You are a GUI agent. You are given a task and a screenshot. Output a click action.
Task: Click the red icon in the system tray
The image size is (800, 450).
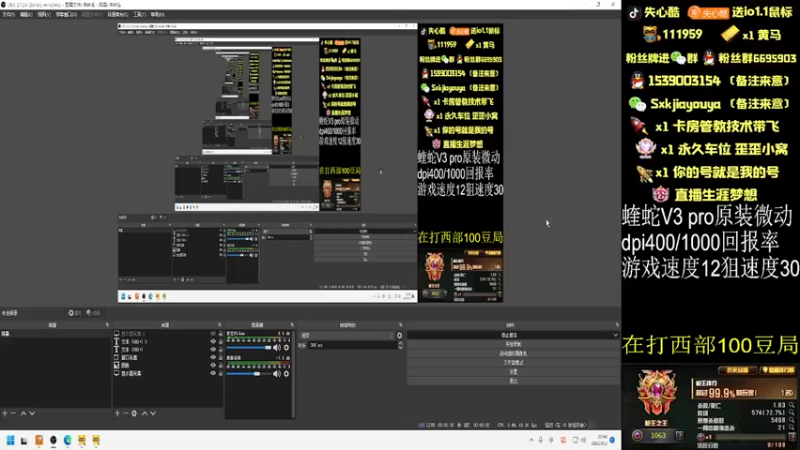coord(563,440)
